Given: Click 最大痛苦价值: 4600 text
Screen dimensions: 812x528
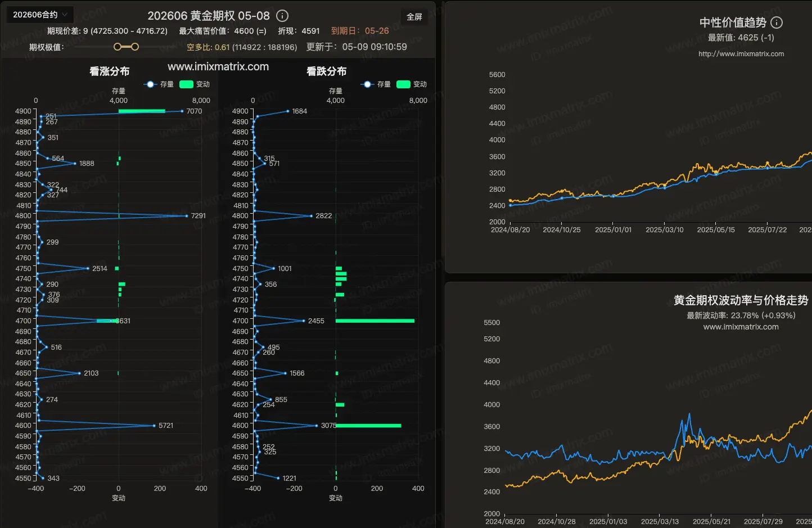Looking at the screenshot, I should tap(223, 31).
